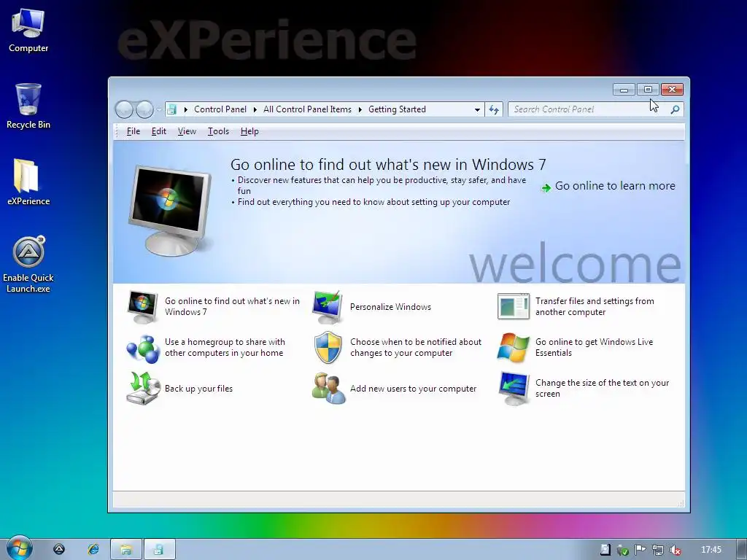Screen dimensions: 747x560
Task: Select homegroup sharing icon
Action: [x=142, y=349]
